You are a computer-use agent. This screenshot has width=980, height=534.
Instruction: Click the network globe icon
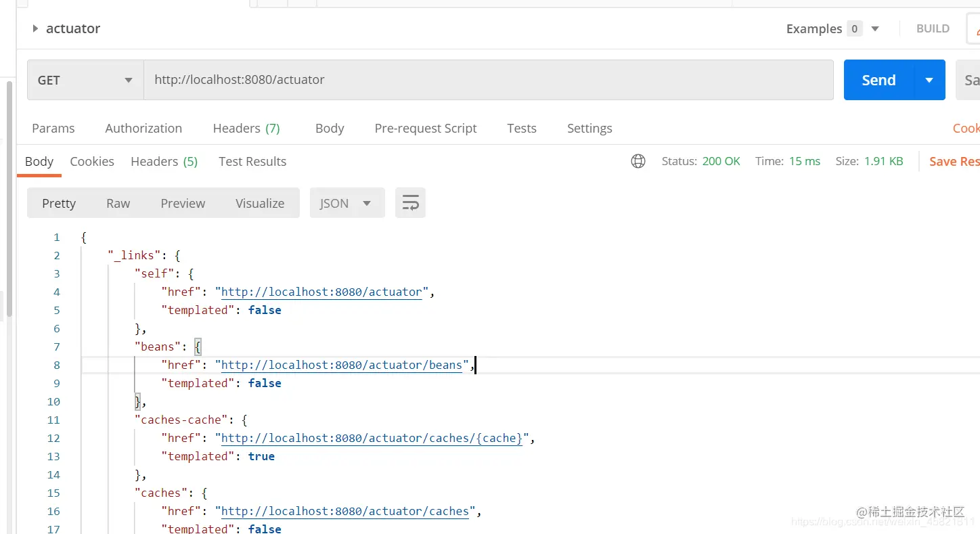pos(638,161)
